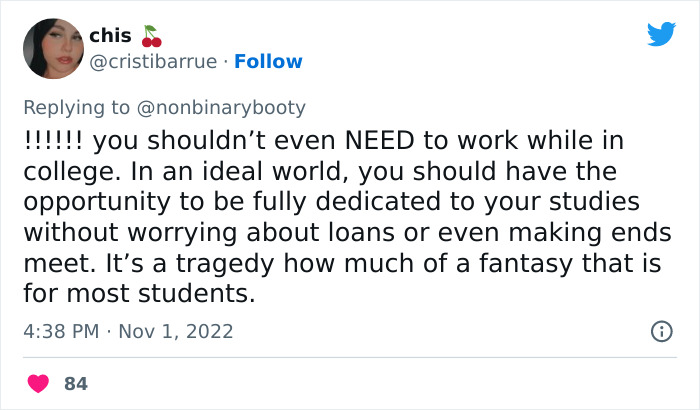Open the 4:38 PM timestamp link

coord(59,331)
